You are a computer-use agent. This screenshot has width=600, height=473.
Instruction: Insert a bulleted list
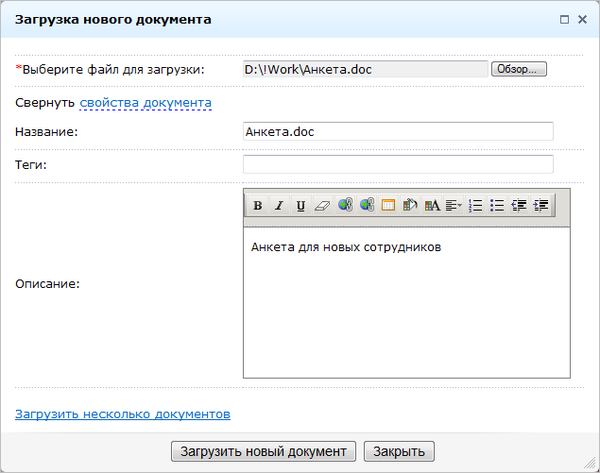click(497, 205)
